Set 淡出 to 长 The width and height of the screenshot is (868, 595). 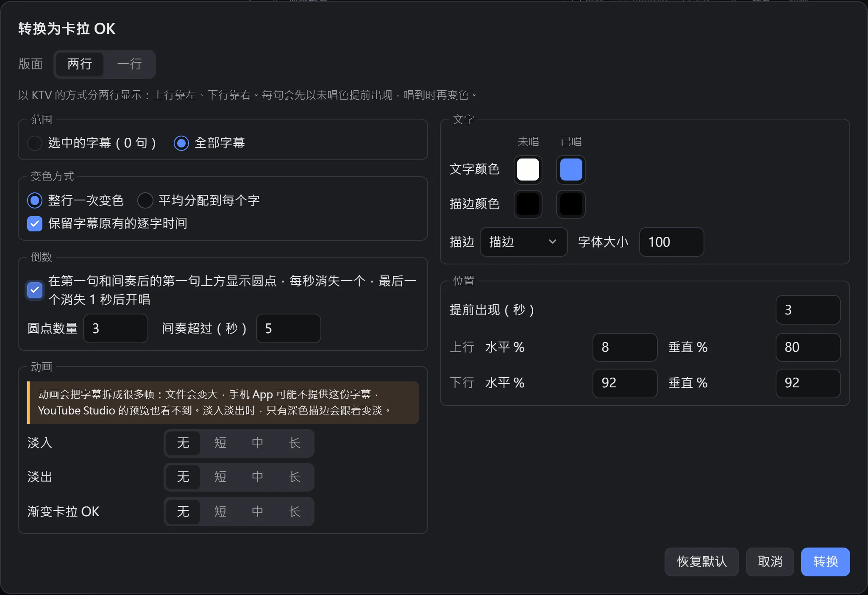pyautogui.click(x=295, y=477)
